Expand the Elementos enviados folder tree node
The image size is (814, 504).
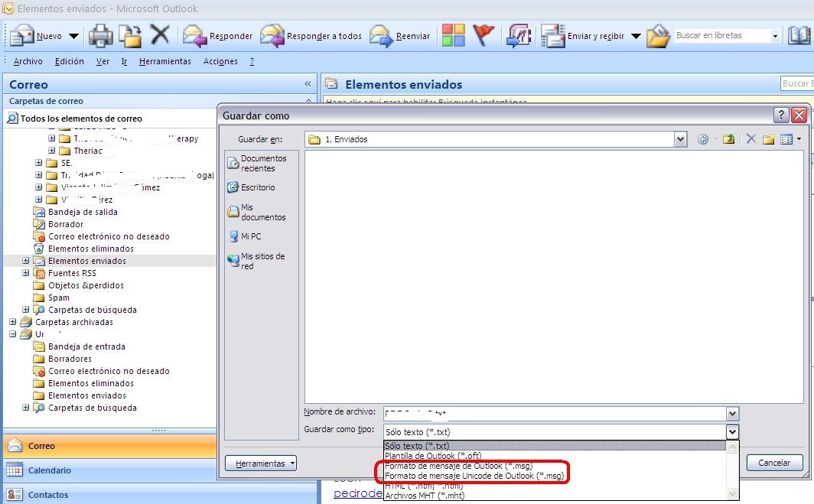pyautogui.click(x=26, y=261)
